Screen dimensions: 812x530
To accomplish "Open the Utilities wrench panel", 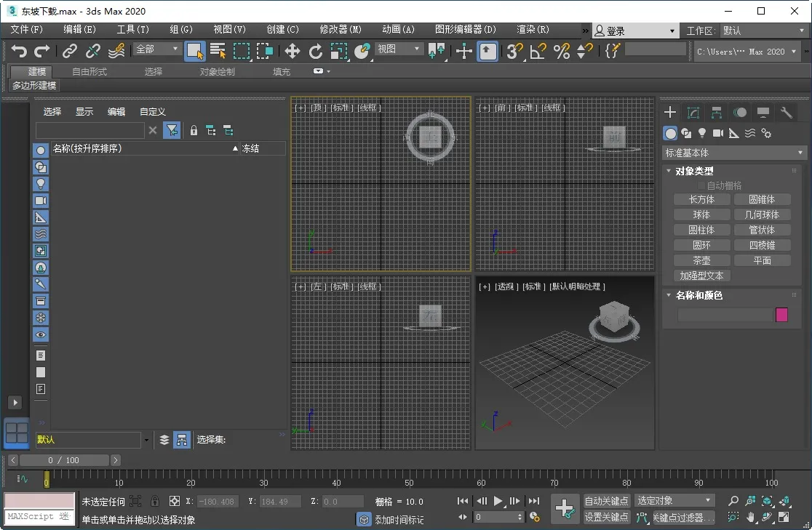I will 786,113.
